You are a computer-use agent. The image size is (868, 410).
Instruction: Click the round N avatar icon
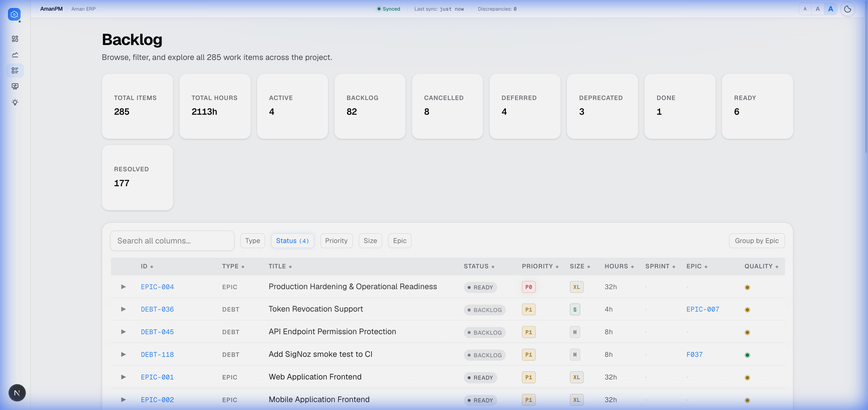(x=17, y=393)
